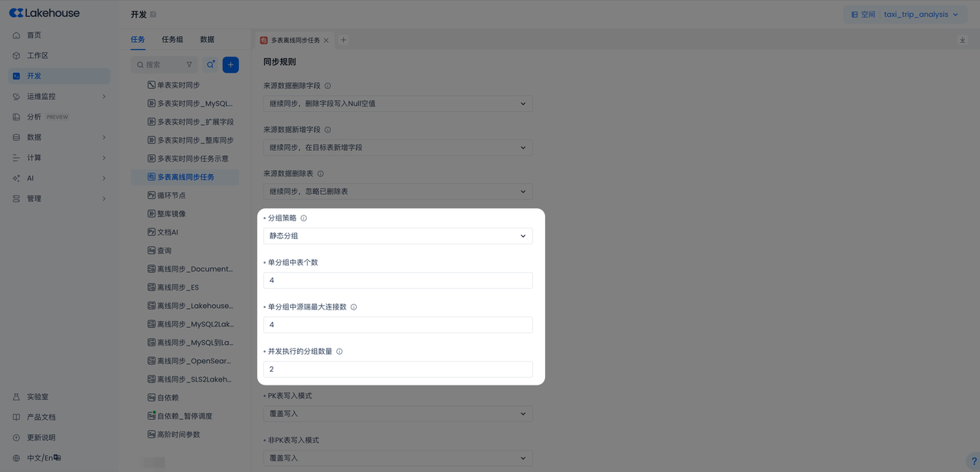
Task: Open the 来源数据删除表 dropdown
Action: click(x=397, y=192)
